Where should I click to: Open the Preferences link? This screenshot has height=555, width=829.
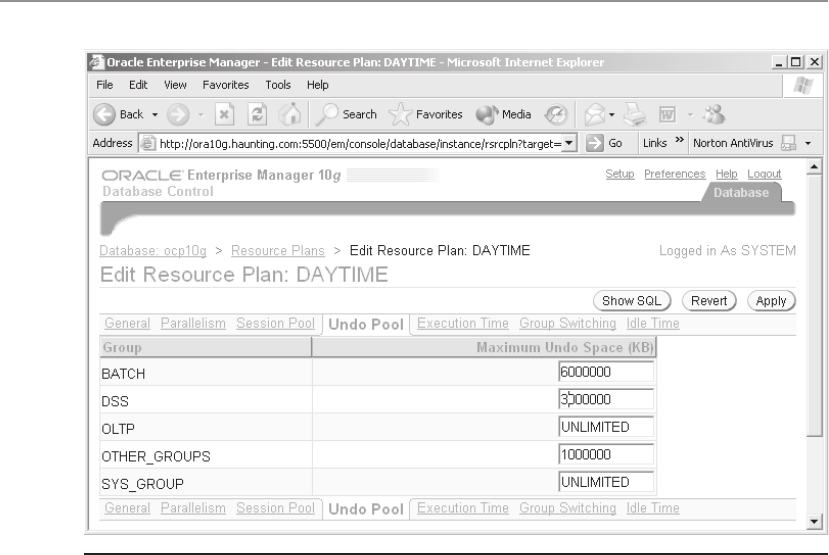[675, 174]
